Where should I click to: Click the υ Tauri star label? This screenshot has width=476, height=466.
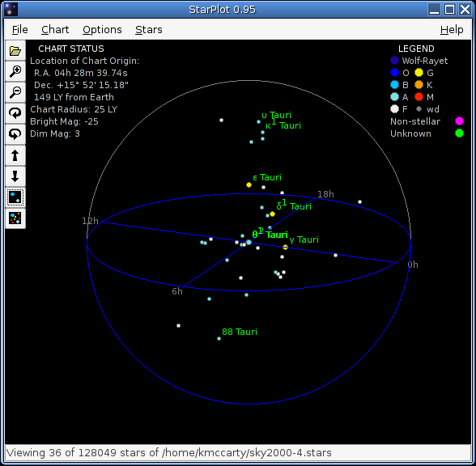(276, 115)
